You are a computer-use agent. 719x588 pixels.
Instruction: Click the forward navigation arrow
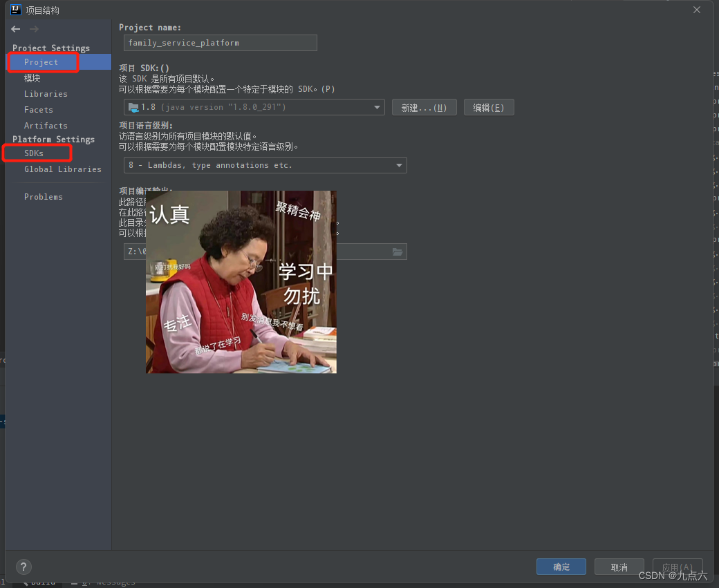click(32, 29)
